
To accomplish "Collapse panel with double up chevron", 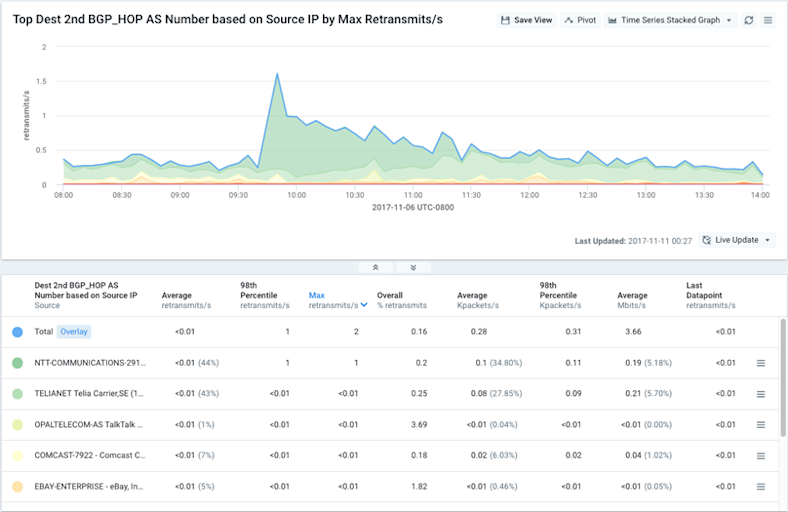I will (x=375, y=267).
